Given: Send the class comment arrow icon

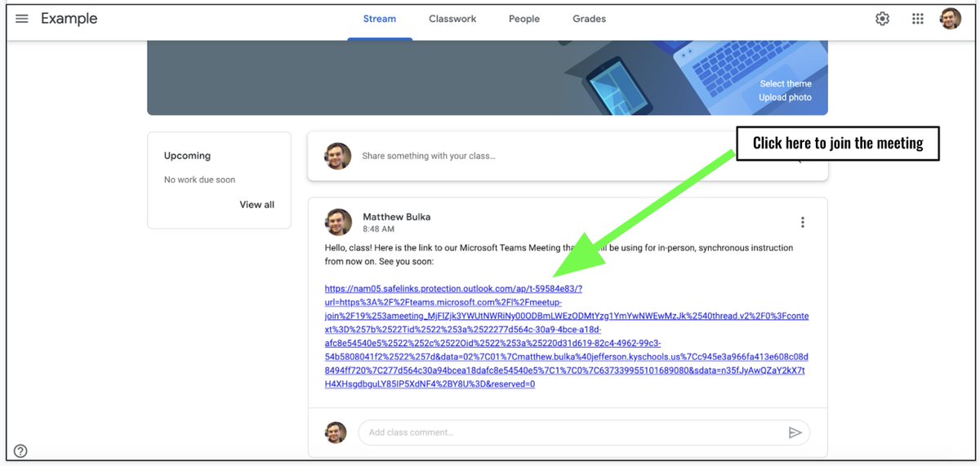Looking at the screenshot, I should pos(795,433).
